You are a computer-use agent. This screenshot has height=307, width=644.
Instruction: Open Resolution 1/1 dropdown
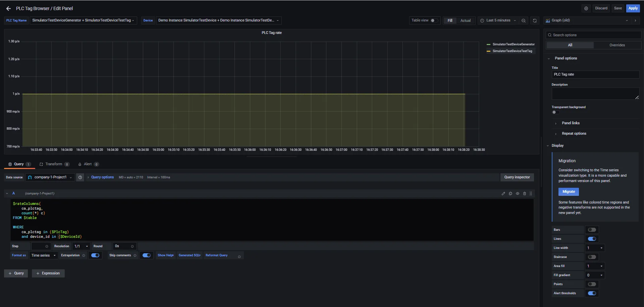[81, 246]
